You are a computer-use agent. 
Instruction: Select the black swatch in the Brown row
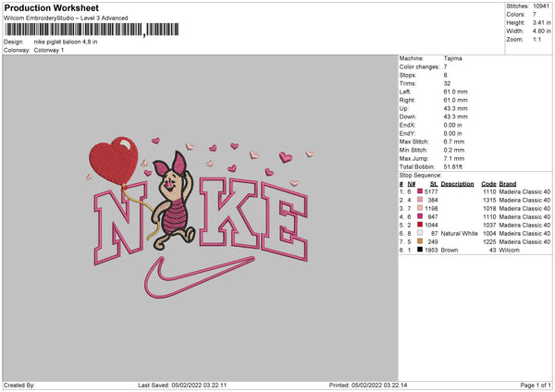[420, 250]
